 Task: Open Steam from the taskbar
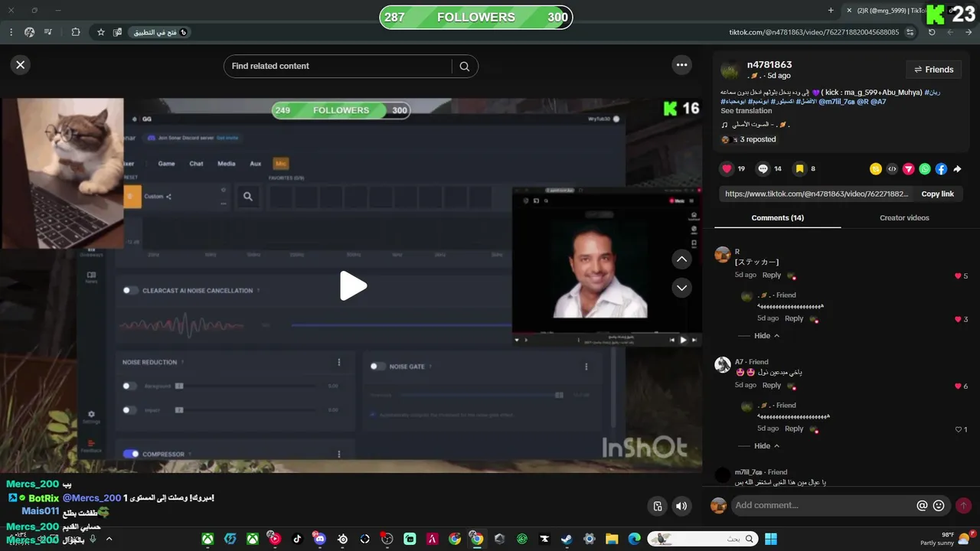[x=567, y=539]
